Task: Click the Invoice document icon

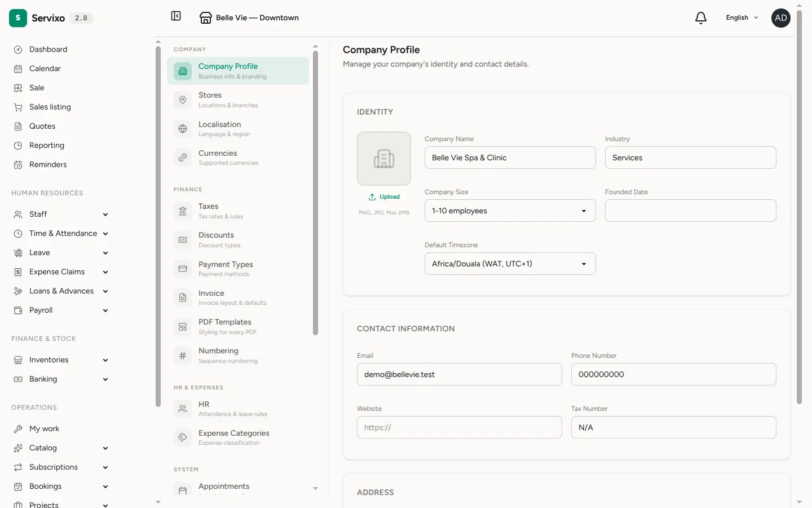Action: point(183,297)
